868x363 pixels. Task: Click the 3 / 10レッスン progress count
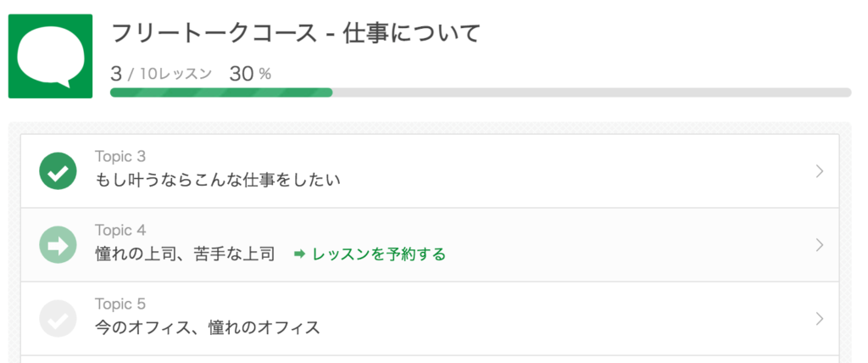click(161, 74)
